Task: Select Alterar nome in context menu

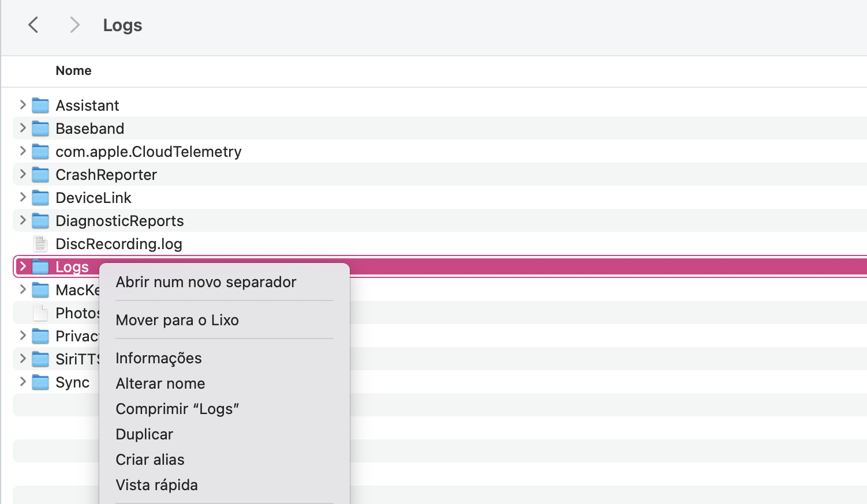Action: tap(160, 383)
